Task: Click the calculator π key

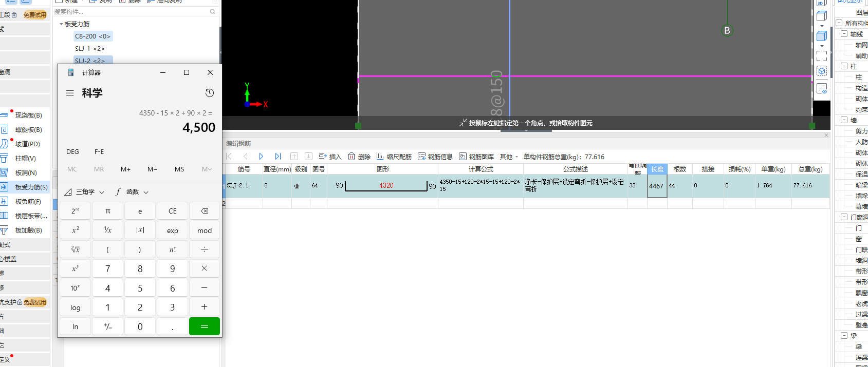Action: (108, 211)
